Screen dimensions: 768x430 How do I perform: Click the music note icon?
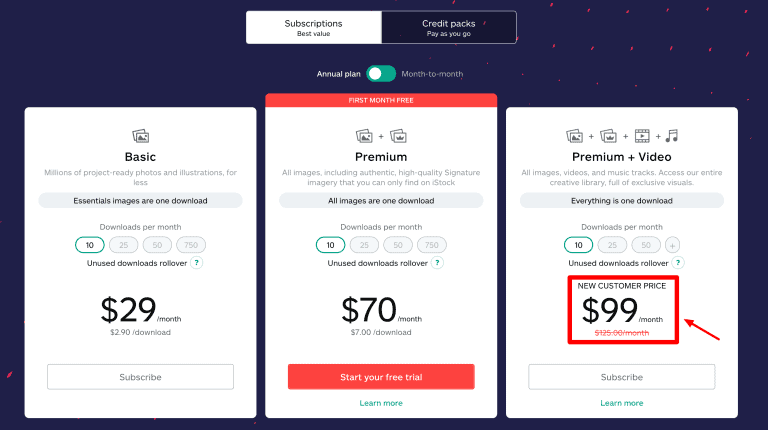tap(672, 135)
